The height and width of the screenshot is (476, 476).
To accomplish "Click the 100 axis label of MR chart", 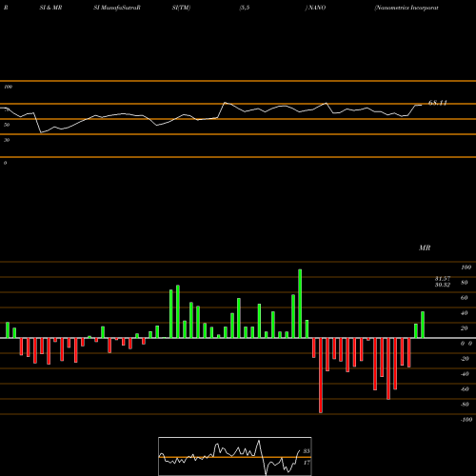I will click(x=466, y=268).
